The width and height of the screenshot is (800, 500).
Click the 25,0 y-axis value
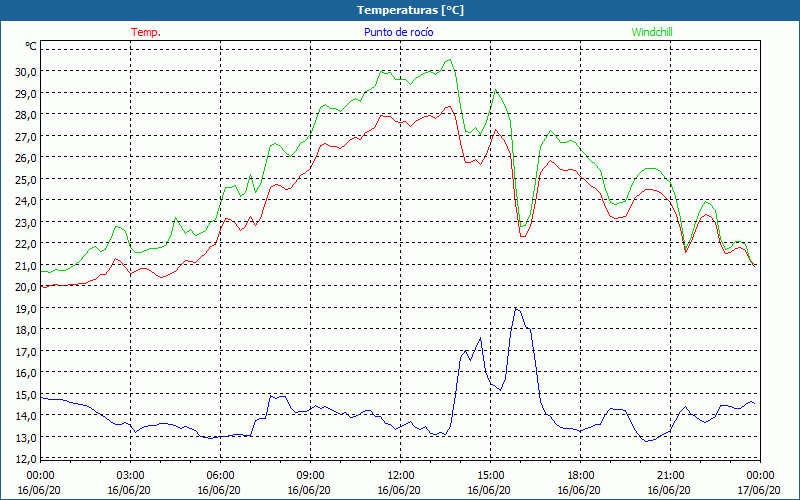click(26, 180)
